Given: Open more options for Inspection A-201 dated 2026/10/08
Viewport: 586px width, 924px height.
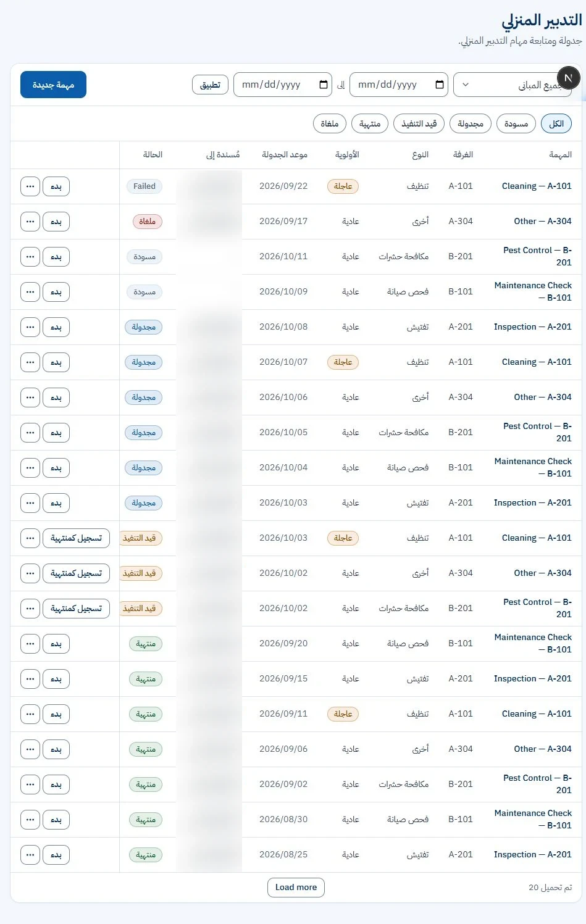Looking at the screenshot, I should tap(30, 327).
